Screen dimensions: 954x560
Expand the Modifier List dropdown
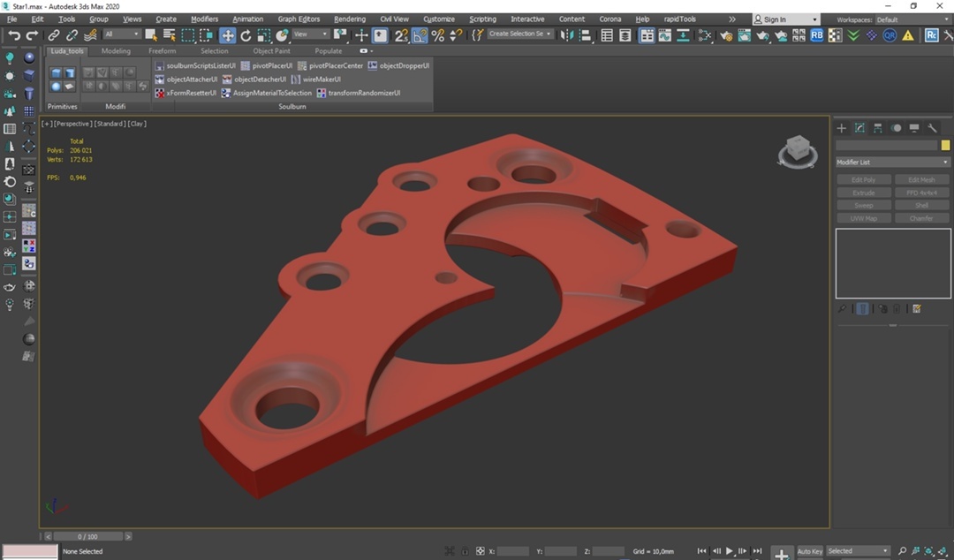click(892, 163)
